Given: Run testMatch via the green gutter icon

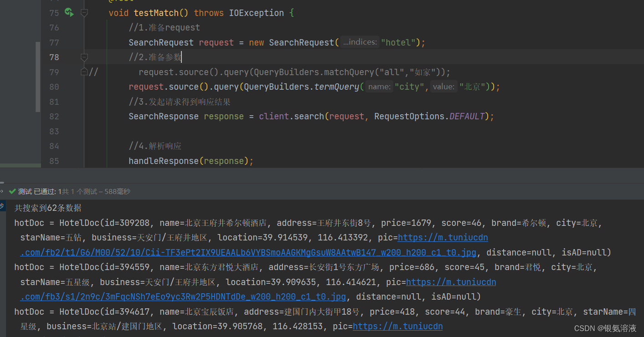Looking at the screenshot, I should pos(69,13).
